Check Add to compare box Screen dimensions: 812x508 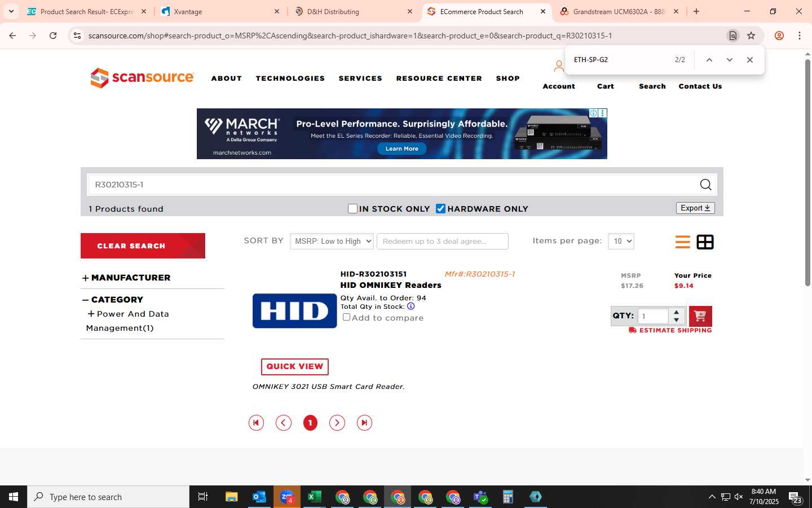click(346, 317)
